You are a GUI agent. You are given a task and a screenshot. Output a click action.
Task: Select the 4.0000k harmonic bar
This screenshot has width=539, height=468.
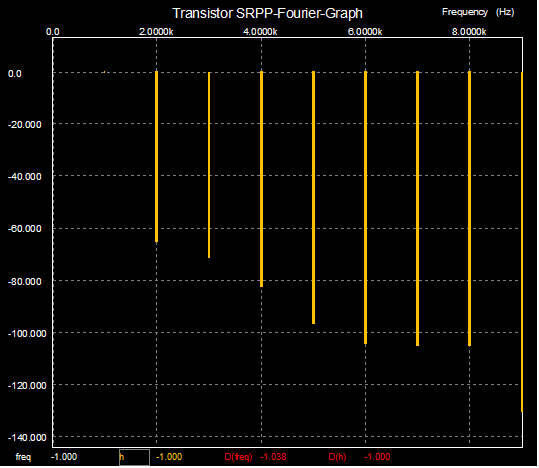point(262,179)
